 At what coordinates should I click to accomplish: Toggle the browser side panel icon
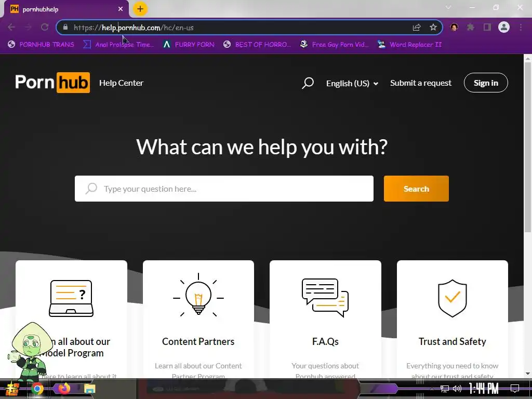coord(487,27)
